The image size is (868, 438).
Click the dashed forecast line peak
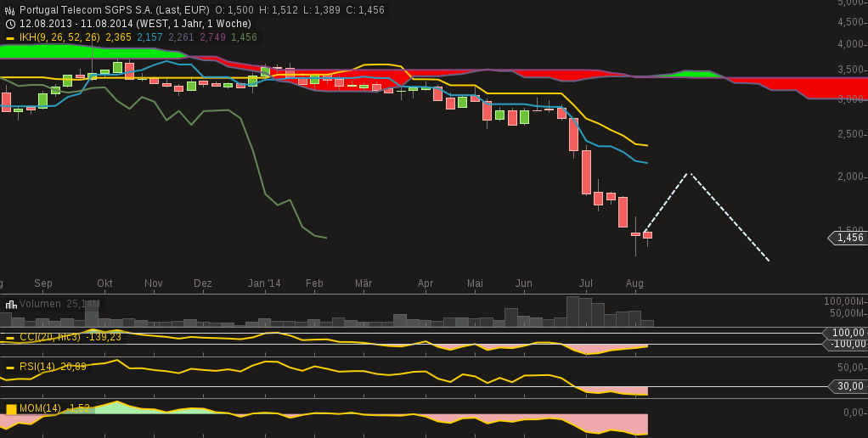pos(690,174)
